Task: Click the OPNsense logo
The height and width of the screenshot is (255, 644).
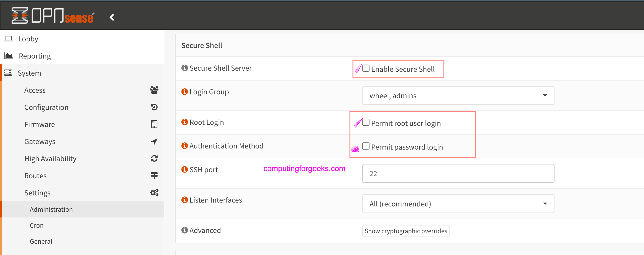Action: 52,16
